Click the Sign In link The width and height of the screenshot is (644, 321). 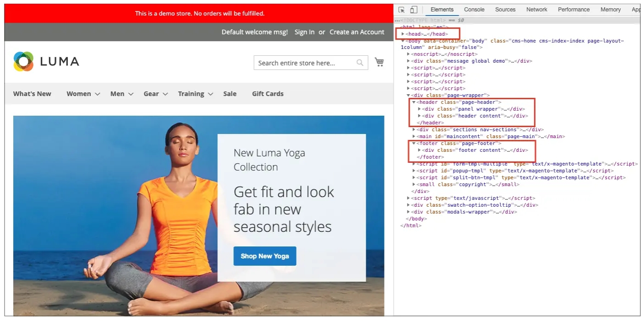point(304,32)
